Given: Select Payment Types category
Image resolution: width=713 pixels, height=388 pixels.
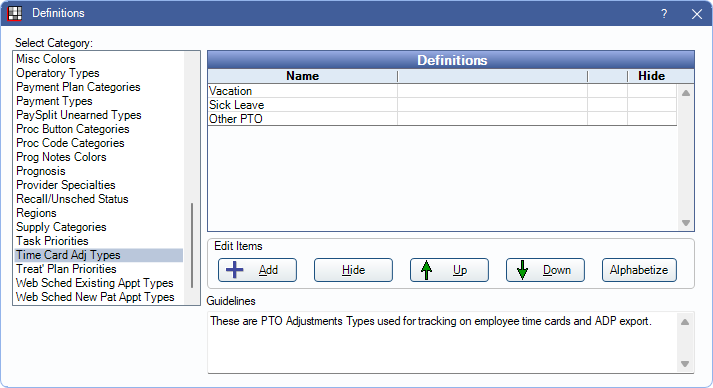Looking at the screenshot, I should (x=99, y=101).
